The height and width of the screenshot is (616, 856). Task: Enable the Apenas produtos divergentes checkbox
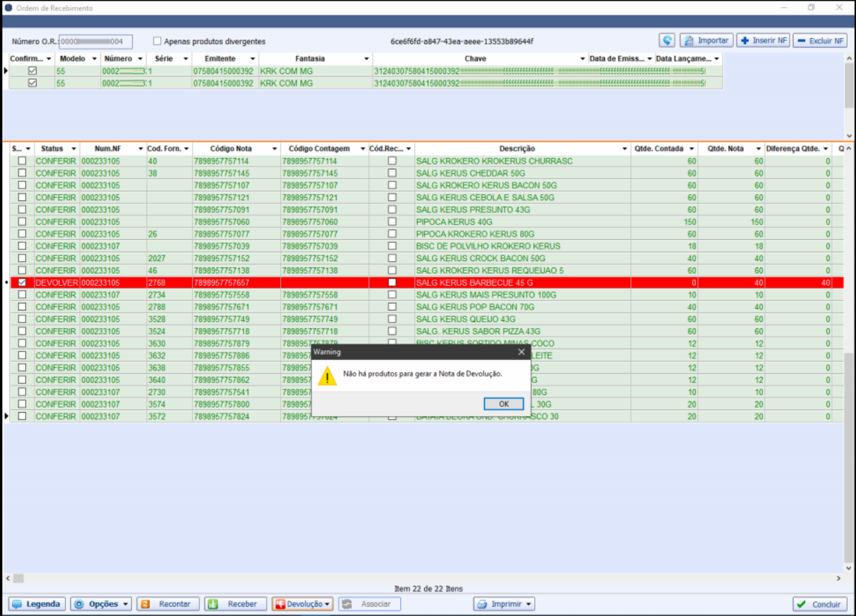point(157,42)
